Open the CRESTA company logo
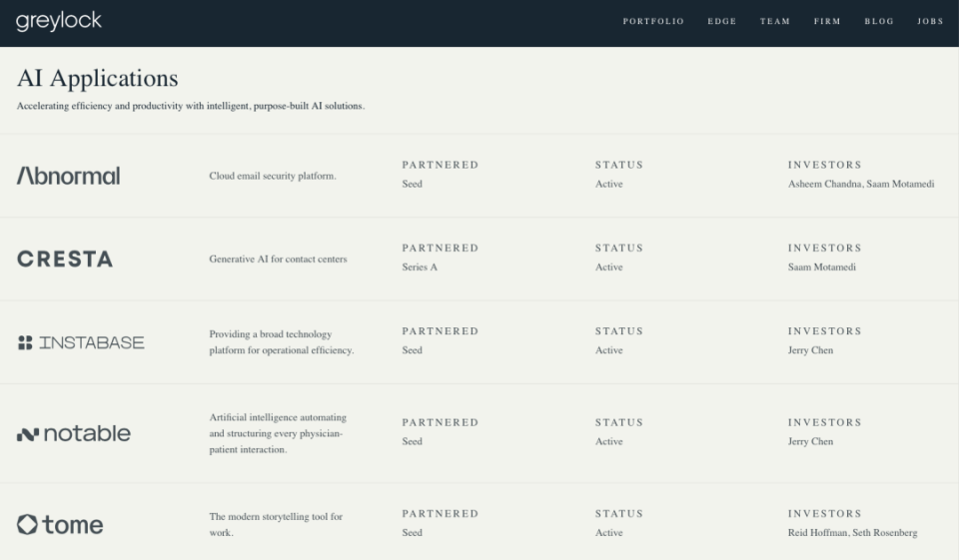 pos(65,260)
